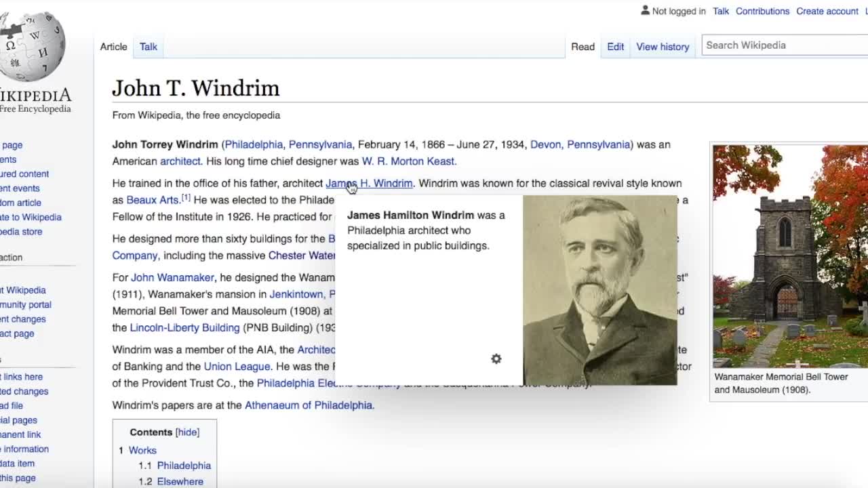The height and width of the screenshot is (488, 868).
Task: Open the Cite this page sidebar link
Action: click(18, 478)
